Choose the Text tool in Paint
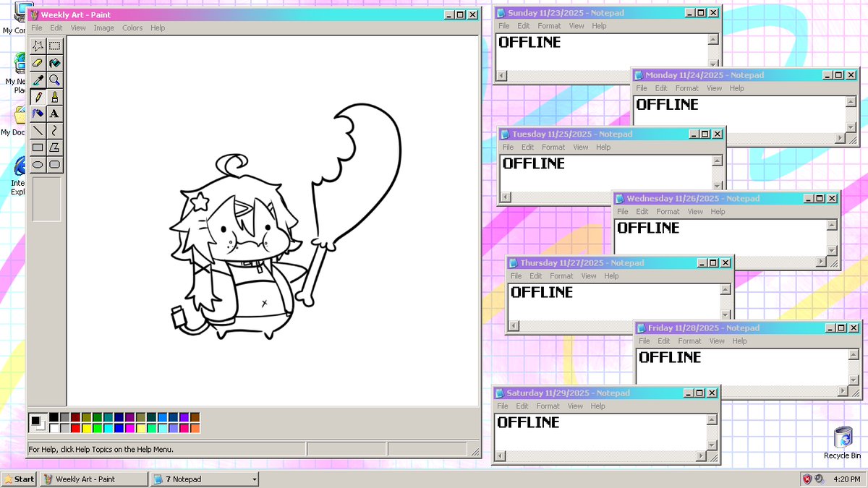The width and height of the screenshot is (868, 488). (55, 114)
